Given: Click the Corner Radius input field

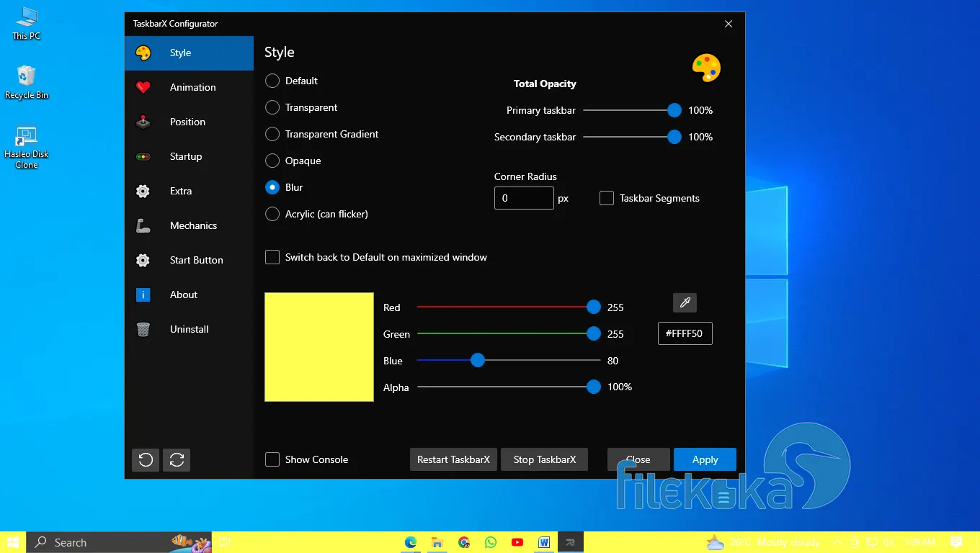Looking at the screenshot, I should [x=524, y=198].
